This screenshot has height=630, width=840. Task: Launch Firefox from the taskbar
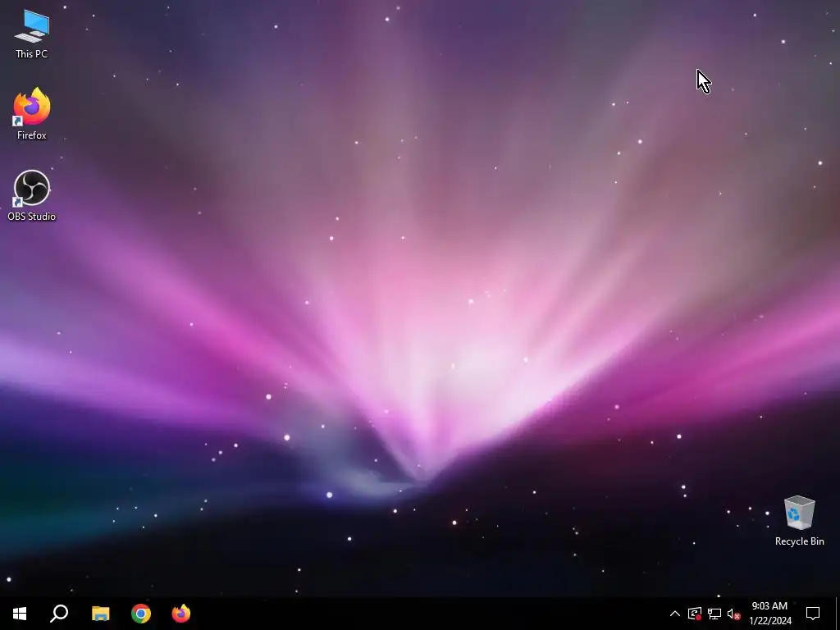tap(181, 614)
